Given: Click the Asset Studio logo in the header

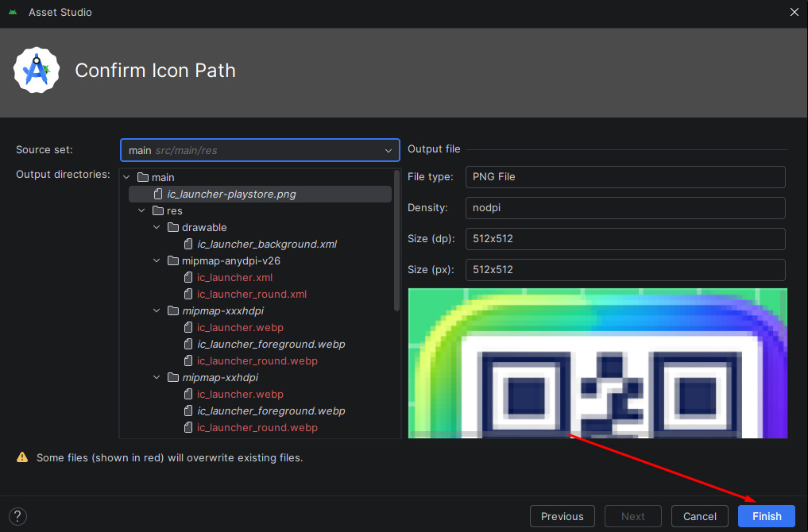Looking at the screenshot, I should tap(37, 70).
